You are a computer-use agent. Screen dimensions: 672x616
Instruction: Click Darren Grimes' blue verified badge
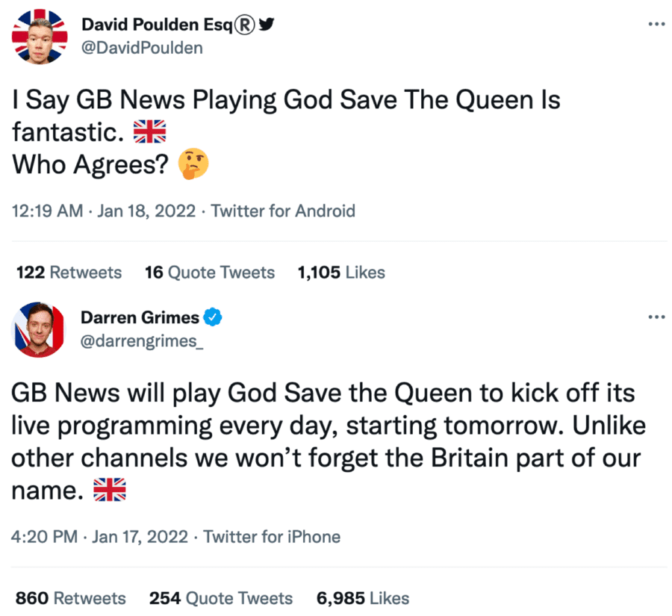coord(214,317)
